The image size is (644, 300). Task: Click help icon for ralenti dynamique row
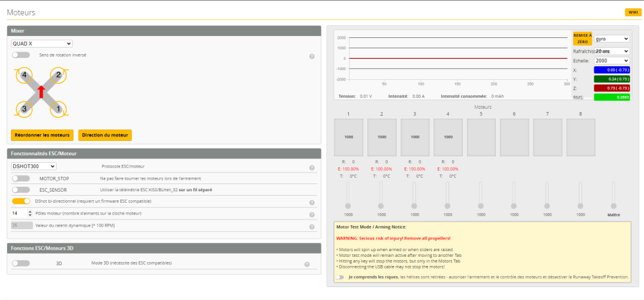click(312, 227)
